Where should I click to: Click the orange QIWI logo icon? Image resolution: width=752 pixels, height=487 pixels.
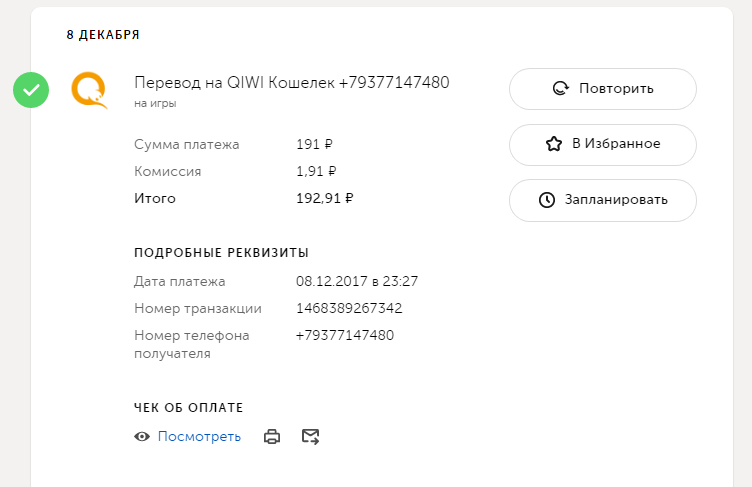(x=89, y=90)
